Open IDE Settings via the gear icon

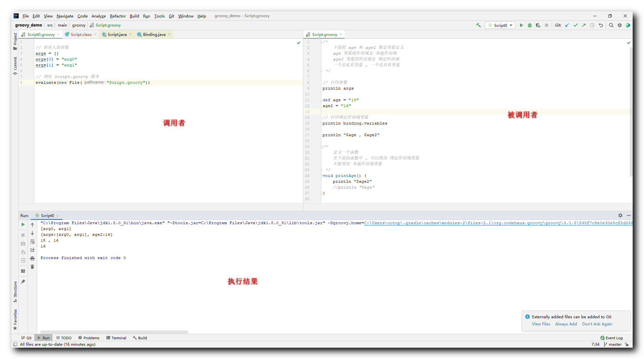coord(619,25)
